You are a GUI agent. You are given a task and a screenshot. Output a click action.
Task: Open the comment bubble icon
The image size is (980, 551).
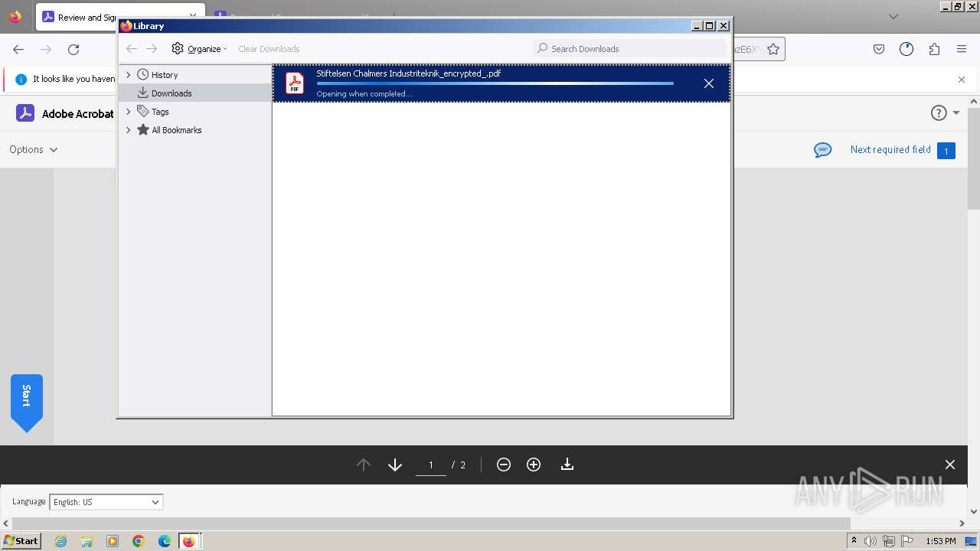[823, 150]
